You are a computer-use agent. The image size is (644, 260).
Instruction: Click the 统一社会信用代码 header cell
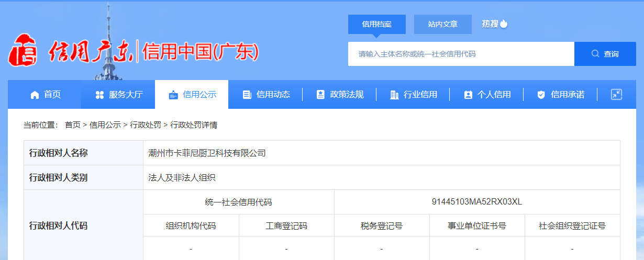coord(239,202)
